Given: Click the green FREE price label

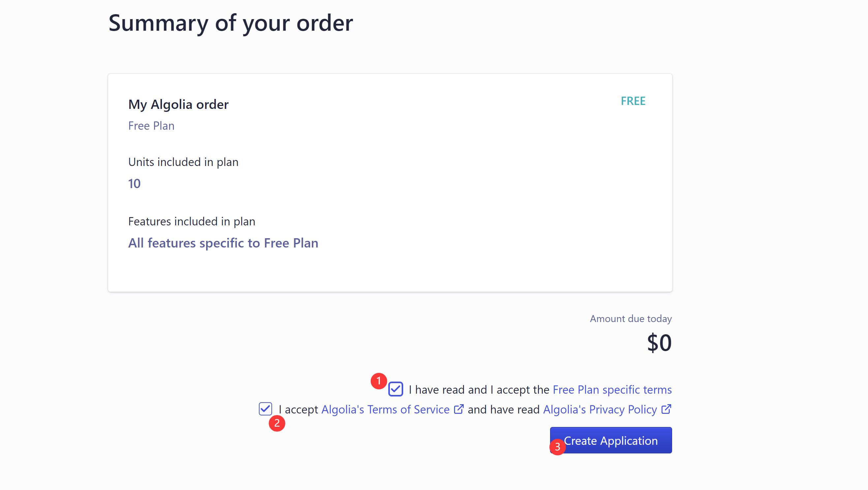Looking at the screenshot, I should (x=633, y=101).
